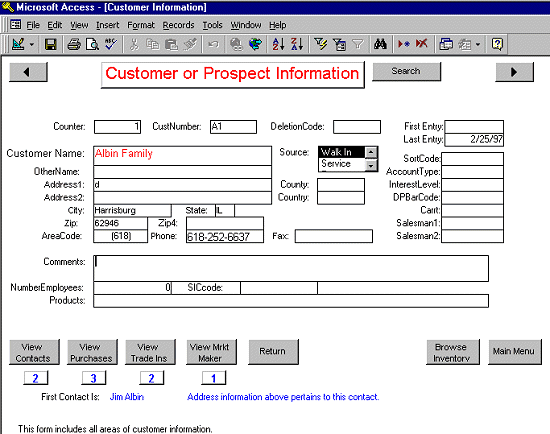Image resolution: width=550 pixels, height=434 pixels.
Task: Click the Database Window icon
Action: 446,45
